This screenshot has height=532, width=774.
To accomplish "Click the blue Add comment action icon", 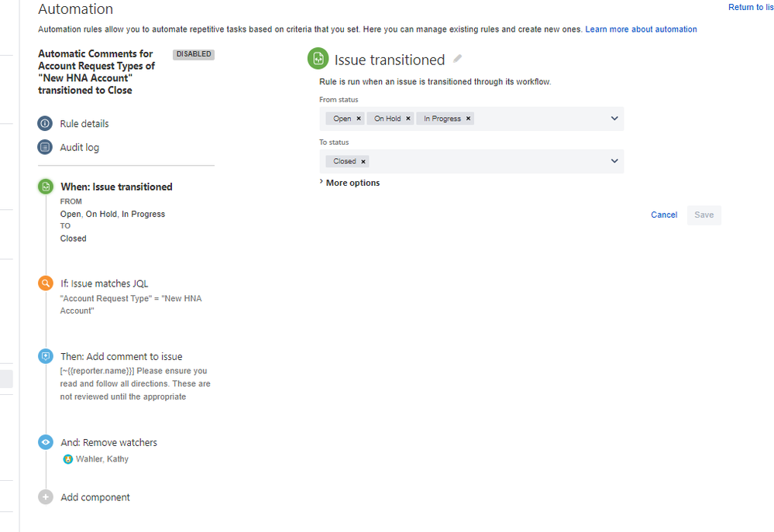I will [46, 356].
